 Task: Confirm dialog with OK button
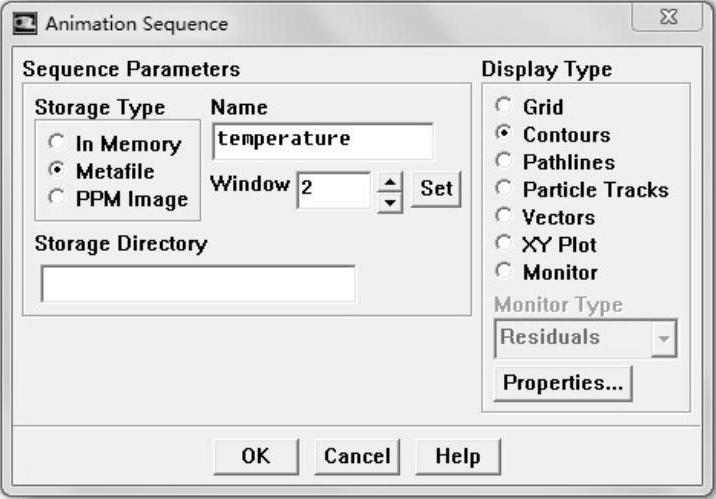click(256, 456)
